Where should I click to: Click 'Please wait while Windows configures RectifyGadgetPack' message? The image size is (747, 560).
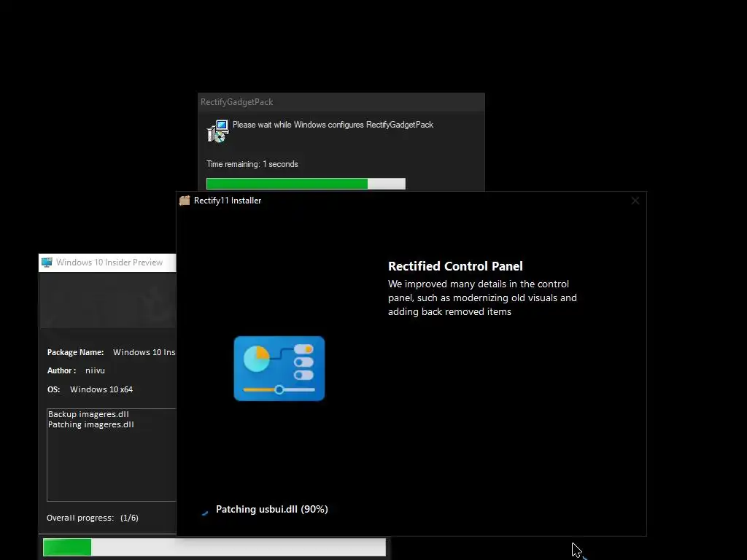(x=333, y=125)
